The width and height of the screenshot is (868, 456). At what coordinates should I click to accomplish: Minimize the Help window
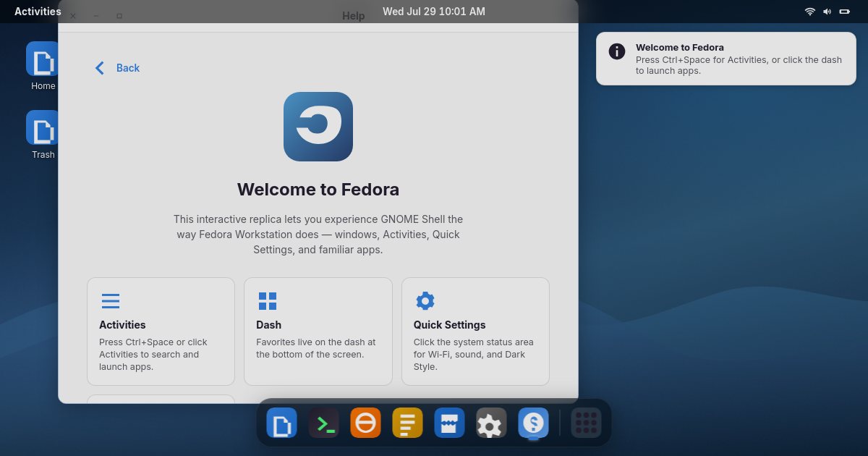[96, 16]
